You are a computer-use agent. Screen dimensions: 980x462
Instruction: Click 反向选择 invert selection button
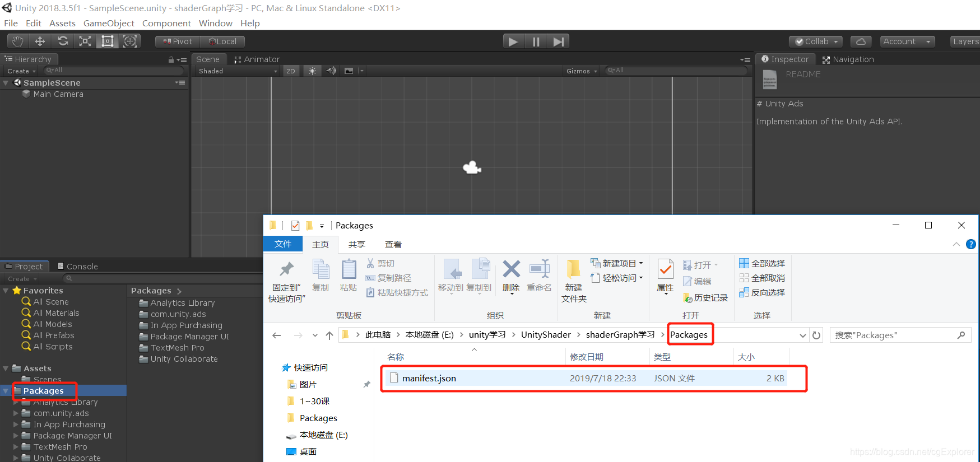pyautogui.click(x=762, y=293)
